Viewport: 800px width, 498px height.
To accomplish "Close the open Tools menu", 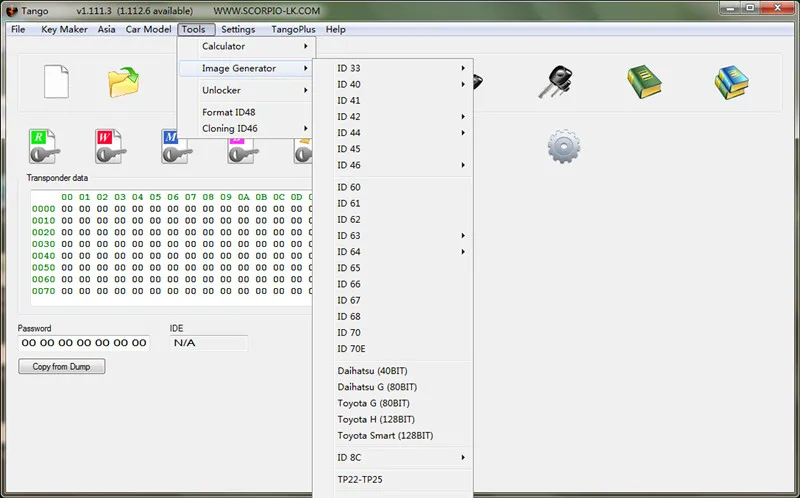I will [196, 30].
